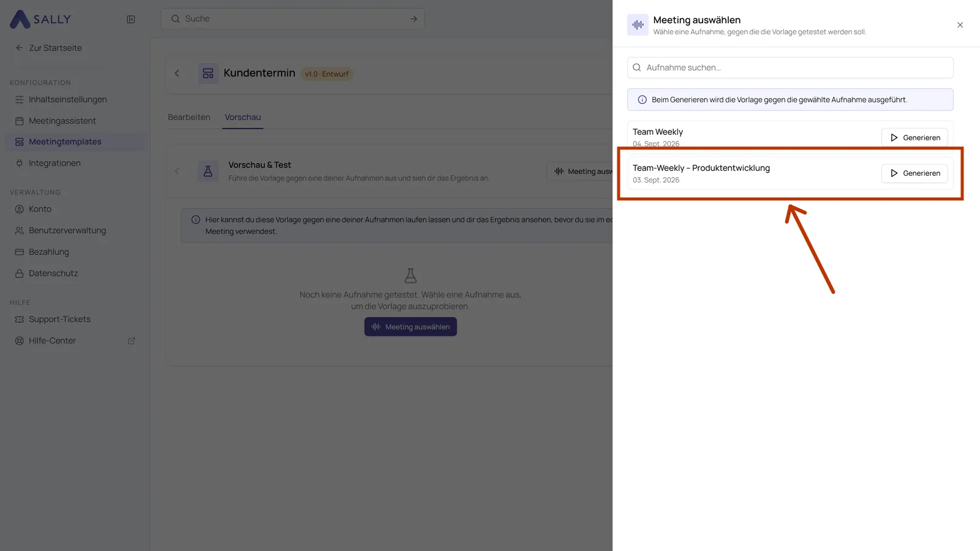Image resolution: width=980 pixels, height=551 pixels.
Task: Click the date 03. Sept. 2026
Action: [x=656, y=180]
